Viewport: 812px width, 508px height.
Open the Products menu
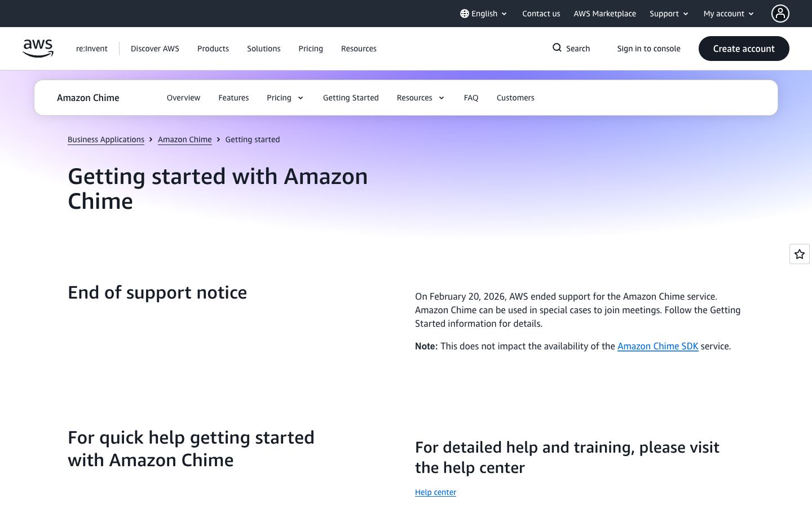pos(213,49)
